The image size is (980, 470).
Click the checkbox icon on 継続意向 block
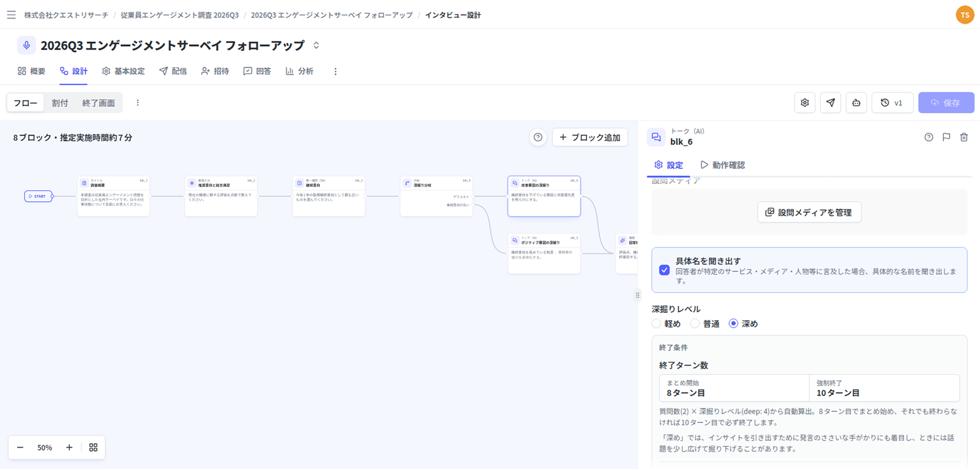[299, 183]
